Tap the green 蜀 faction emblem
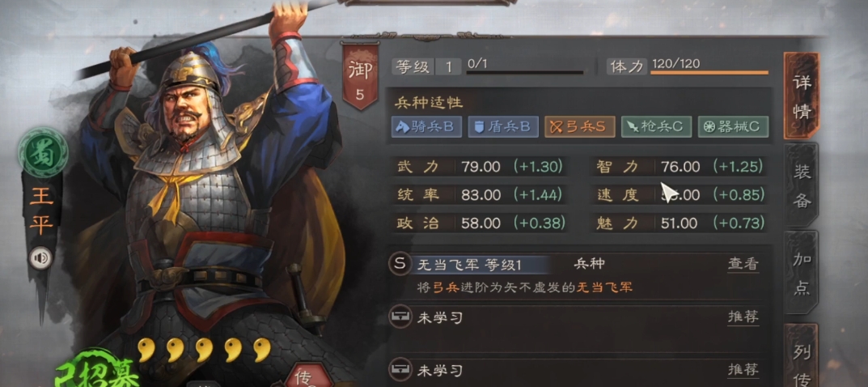 click(43, 151)
